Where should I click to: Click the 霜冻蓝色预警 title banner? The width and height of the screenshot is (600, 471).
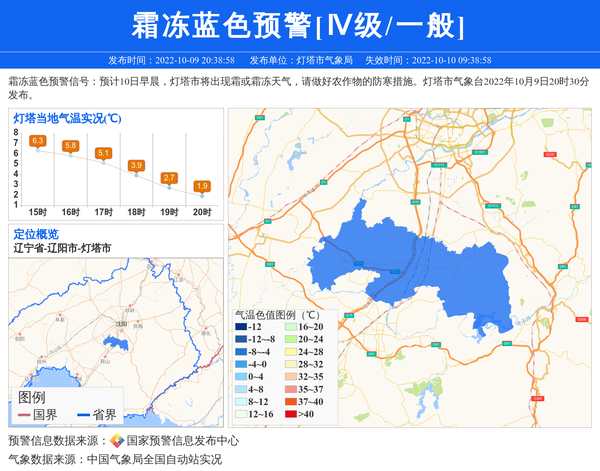coord(299,24)
